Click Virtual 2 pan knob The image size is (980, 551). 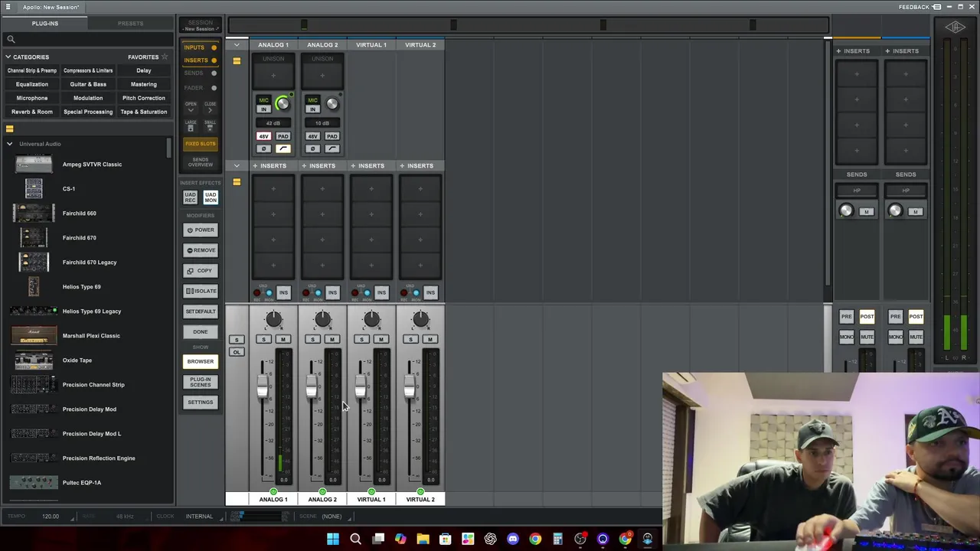[420, 319]
